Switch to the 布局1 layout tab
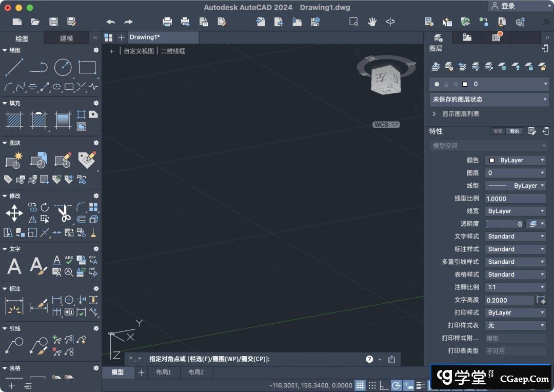 pos(164,372)
